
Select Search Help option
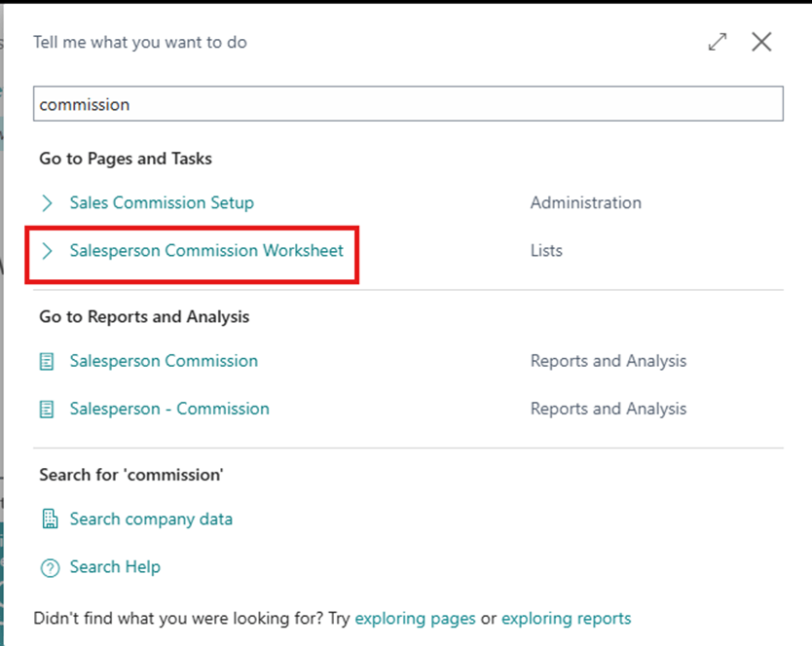coord(115,566)
